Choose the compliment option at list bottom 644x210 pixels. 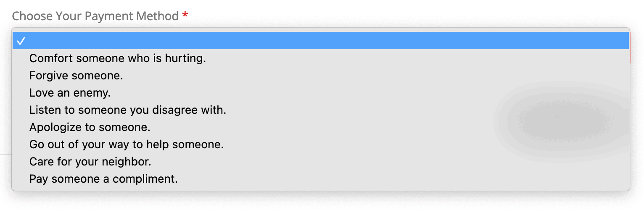click(103, 179)
